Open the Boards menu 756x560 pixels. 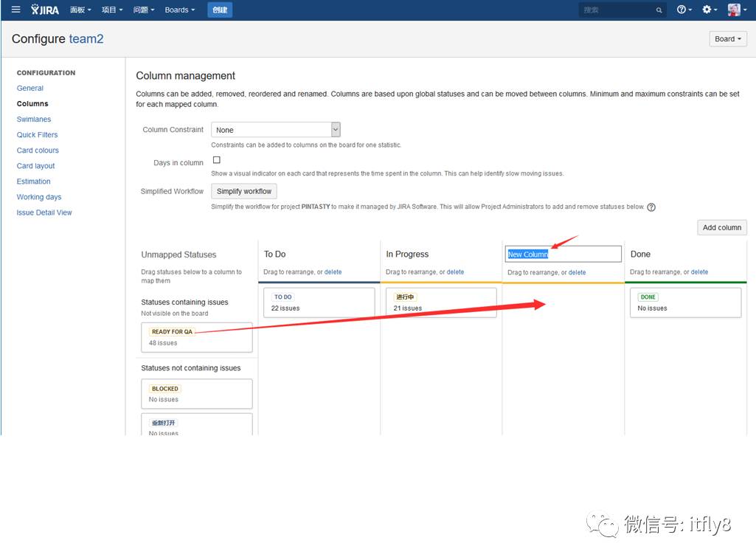pyautogui.click(x=180, y=10)
